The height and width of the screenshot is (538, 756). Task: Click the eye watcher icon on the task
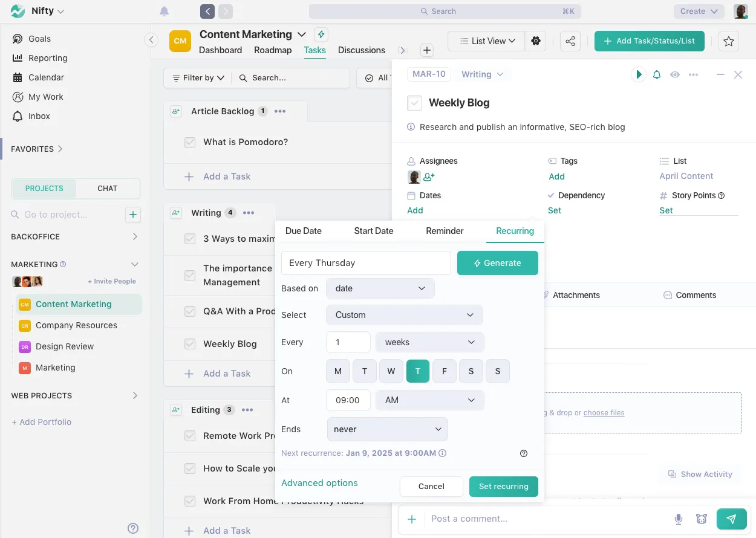point(675,74)
